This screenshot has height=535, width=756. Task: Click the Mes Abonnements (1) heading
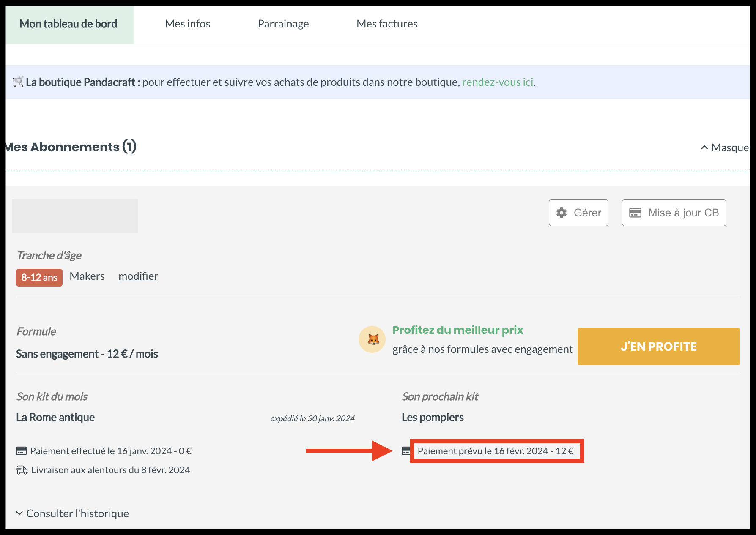point(71,147)
